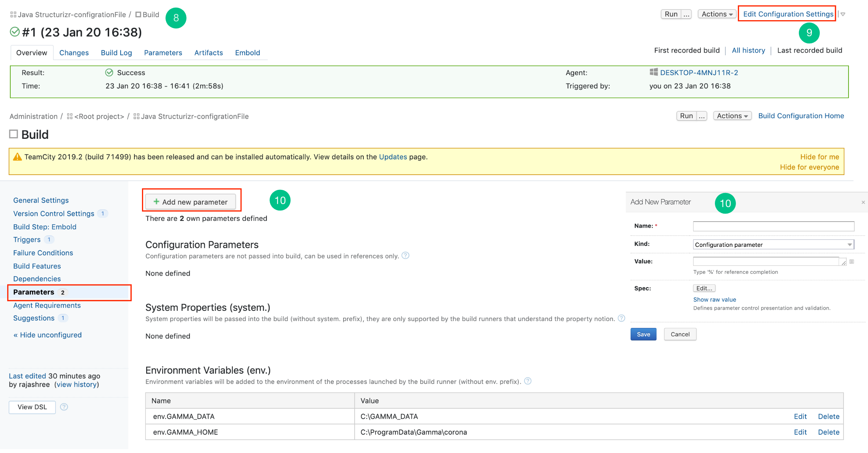Open the Parameters tab of the build
This screenshot has width=868, height=453.
point(163,53)
